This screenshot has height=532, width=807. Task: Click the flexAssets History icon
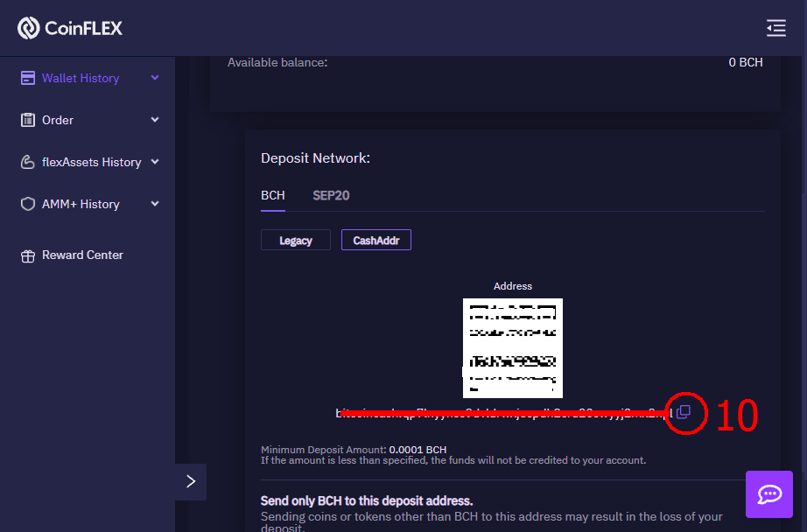[28, 162]
